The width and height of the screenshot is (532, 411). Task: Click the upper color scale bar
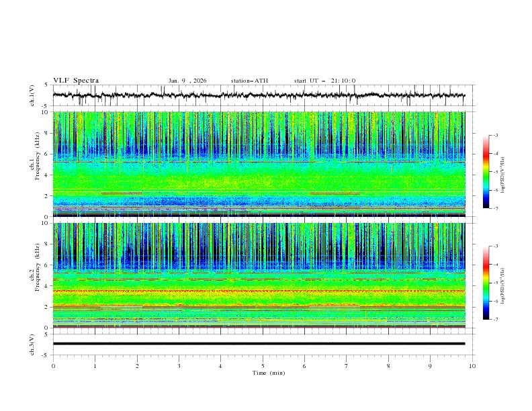click(x=486, y=172)
